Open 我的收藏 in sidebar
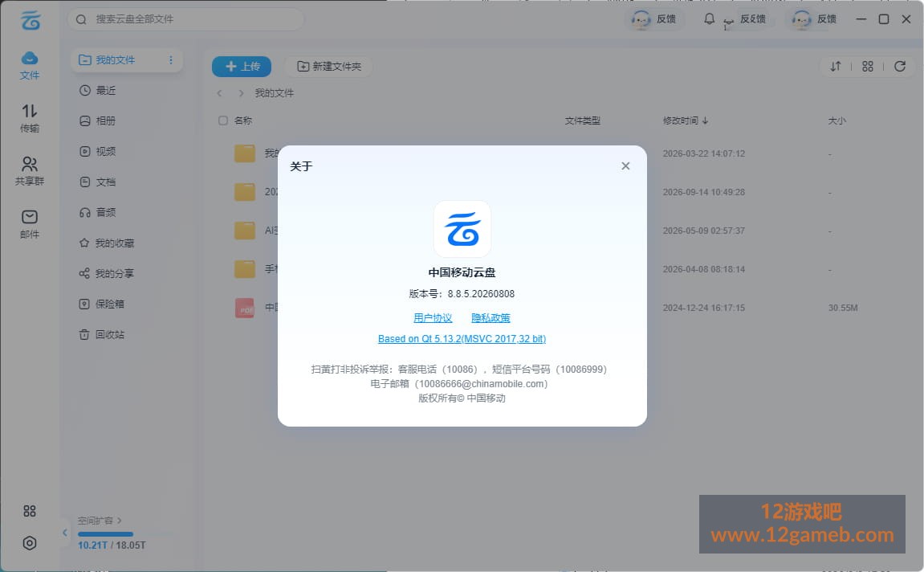 tap(107, 243)
